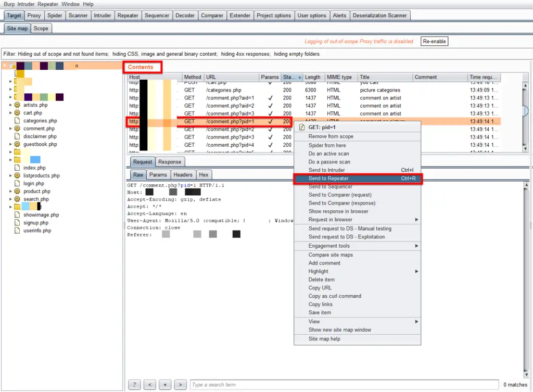Click the site map filter bar
Screen dimensions: 533x392
coord(265,54)
